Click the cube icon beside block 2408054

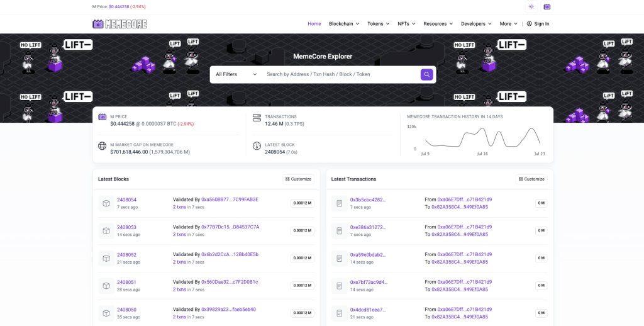tap(106, 203)
